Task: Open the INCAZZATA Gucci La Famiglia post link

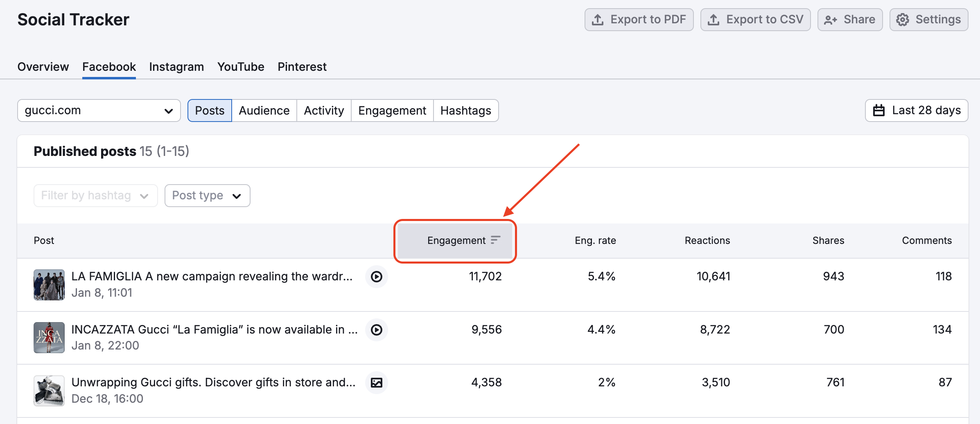Action: [213, 329]
